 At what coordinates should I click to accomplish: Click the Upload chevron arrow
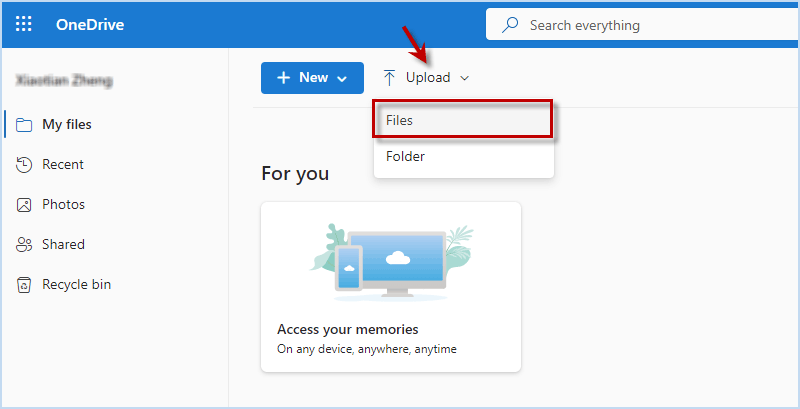pos(464,79)
